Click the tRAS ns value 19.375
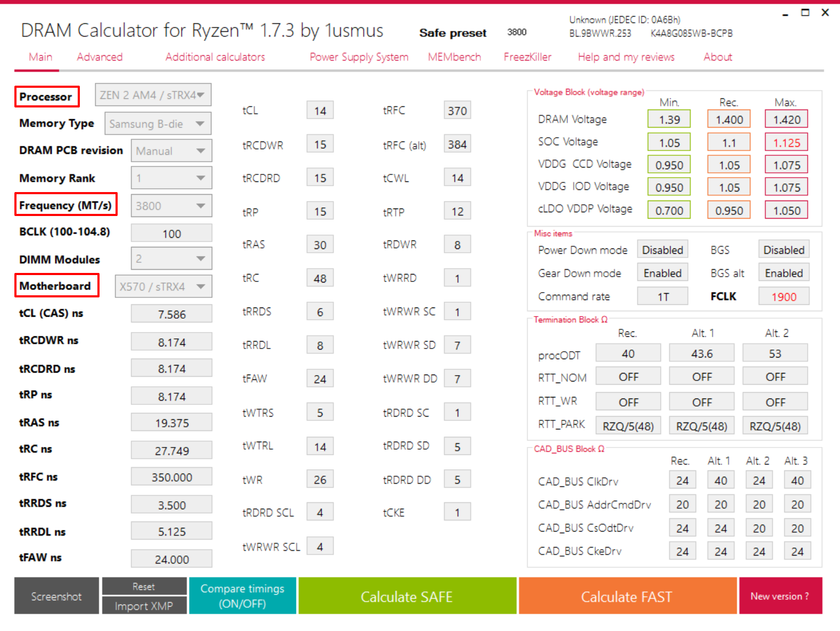 click(171, 422)
